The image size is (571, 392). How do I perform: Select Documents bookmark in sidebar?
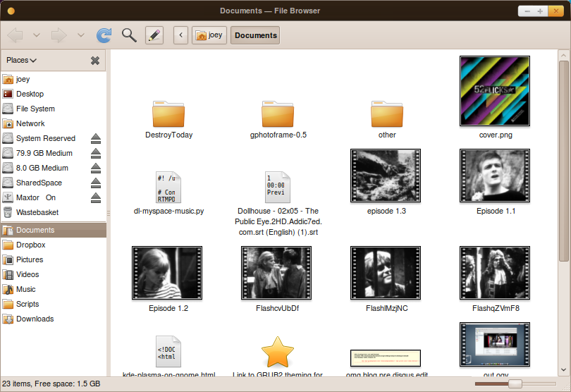pos(54,231)
